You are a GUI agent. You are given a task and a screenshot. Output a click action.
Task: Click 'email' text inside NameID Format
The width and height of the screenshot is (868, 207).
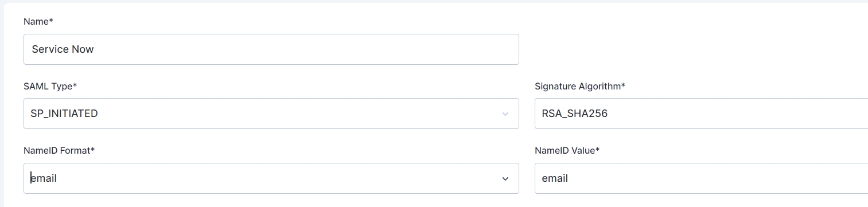[44, 178]
